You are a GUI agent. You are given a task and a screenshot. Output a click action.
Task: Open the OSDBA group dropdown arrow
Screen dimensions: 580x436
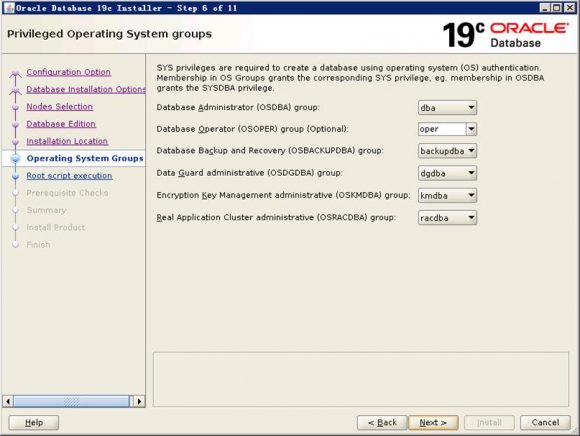471,108
